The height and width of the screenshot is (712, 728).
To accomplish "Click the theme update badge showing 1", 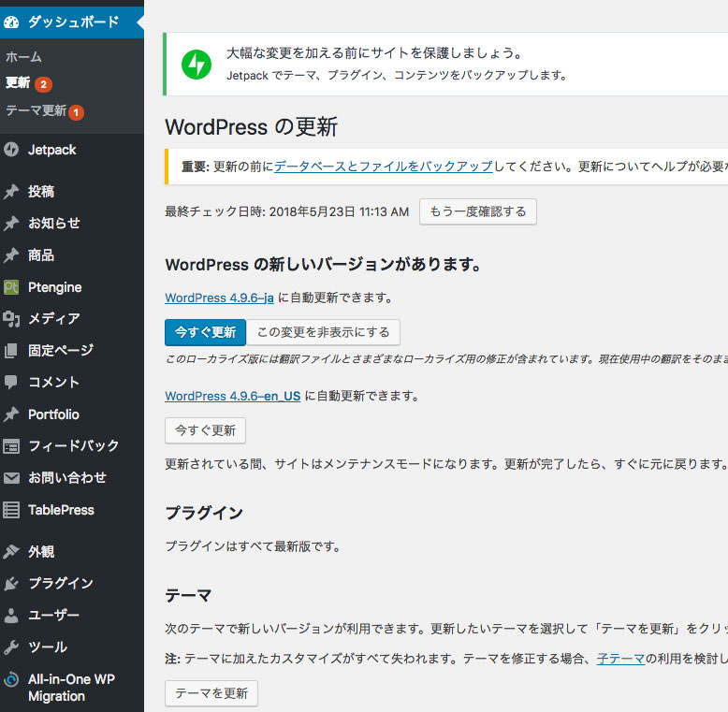I will click(x=76, y=112).
